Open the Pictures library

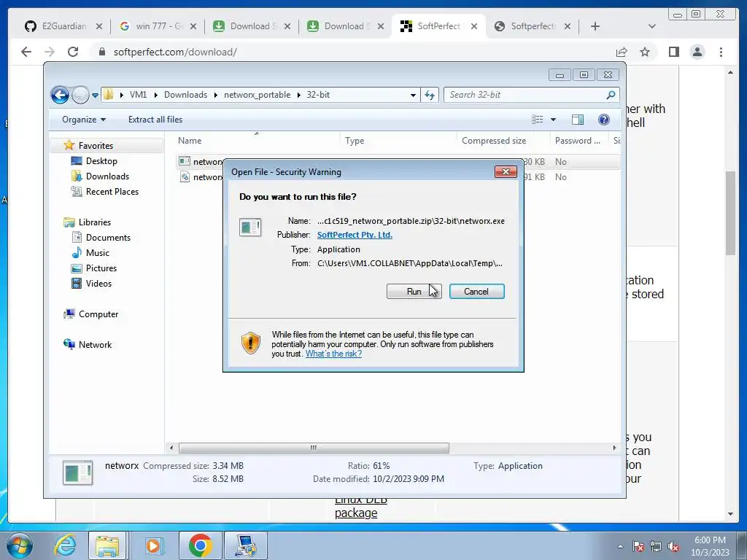click(101, 268)
